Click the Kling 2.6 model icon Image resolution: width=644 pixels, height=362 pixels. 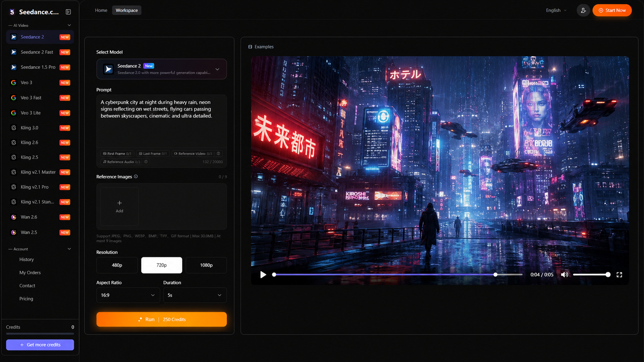click(x=13, y=142)
